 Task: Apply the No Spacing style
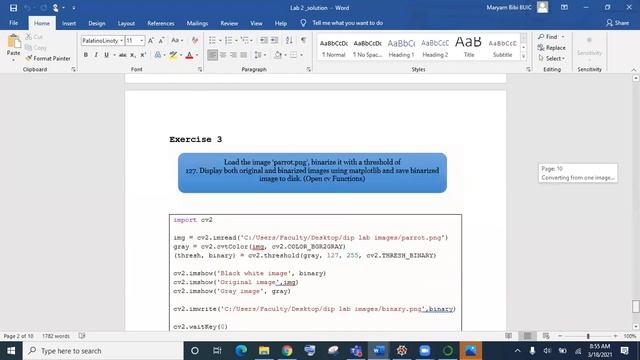point(367,48)
